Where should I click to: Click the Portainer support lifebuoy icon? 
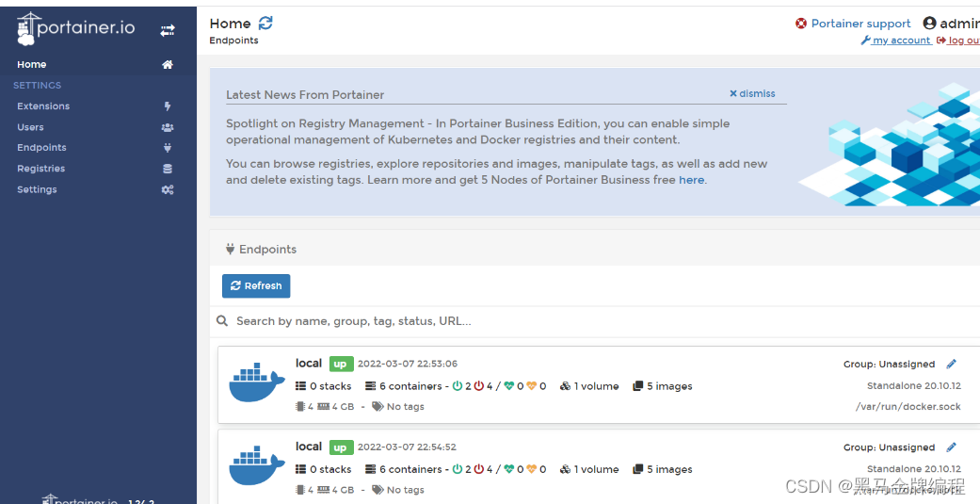coord(800,24)
